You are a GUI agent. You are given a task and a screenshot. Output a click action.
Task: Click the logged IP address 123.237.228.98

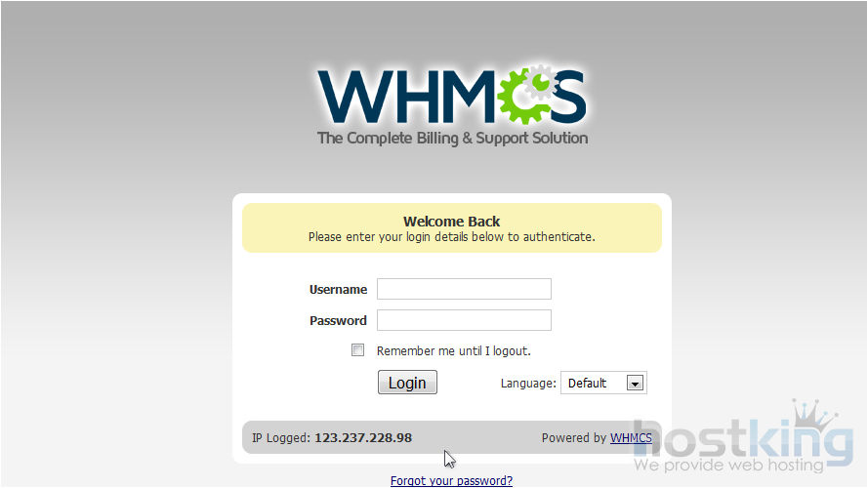(363, 437)
